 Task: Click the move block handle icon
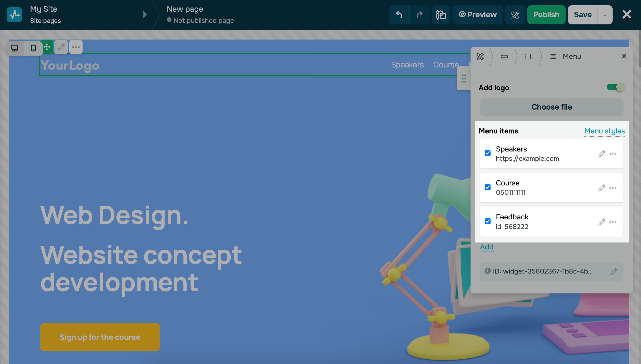47,47
